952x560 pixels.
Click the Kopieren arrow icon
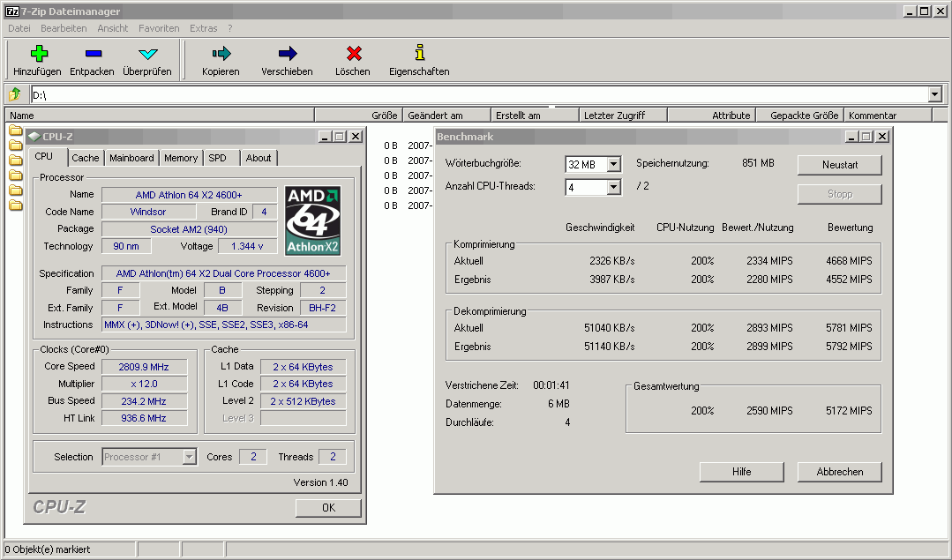pyautogui.click(x=221, y=54)
